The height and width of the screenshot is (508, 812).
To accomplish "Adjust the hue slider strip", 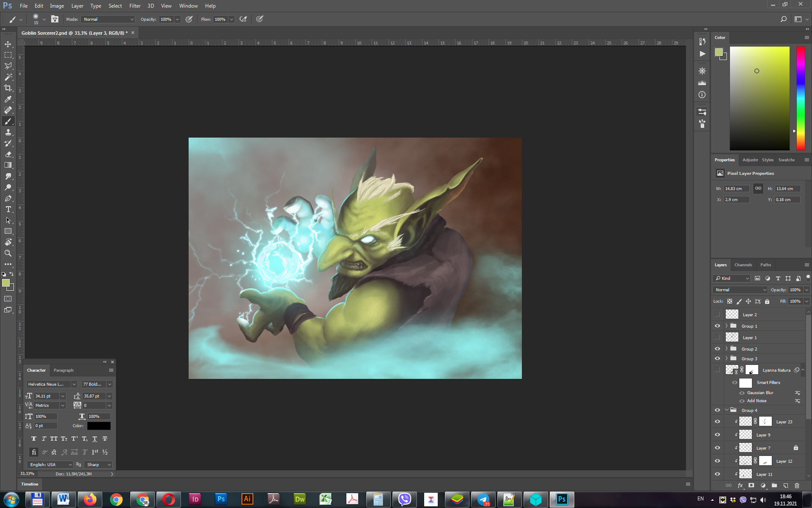I will coord(801,98).
